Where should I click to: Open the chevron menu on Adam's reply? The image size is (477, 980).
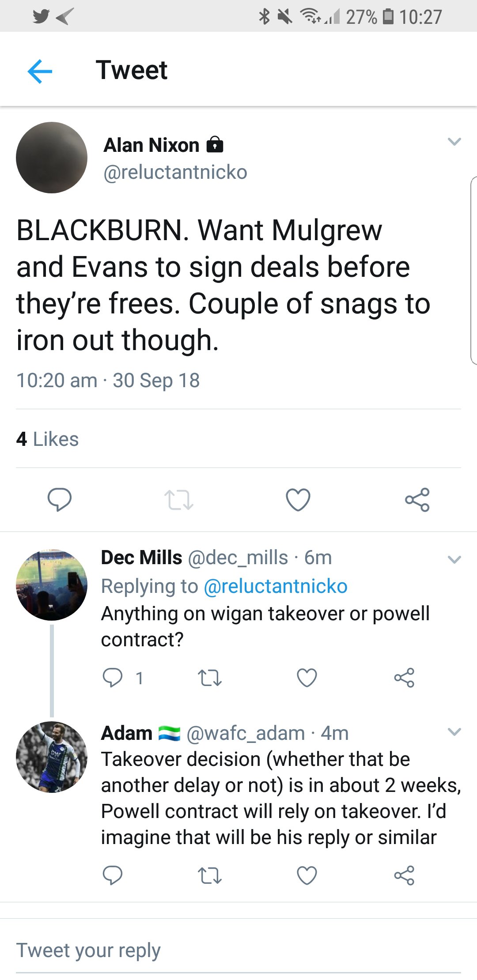[x=454, y=732]
